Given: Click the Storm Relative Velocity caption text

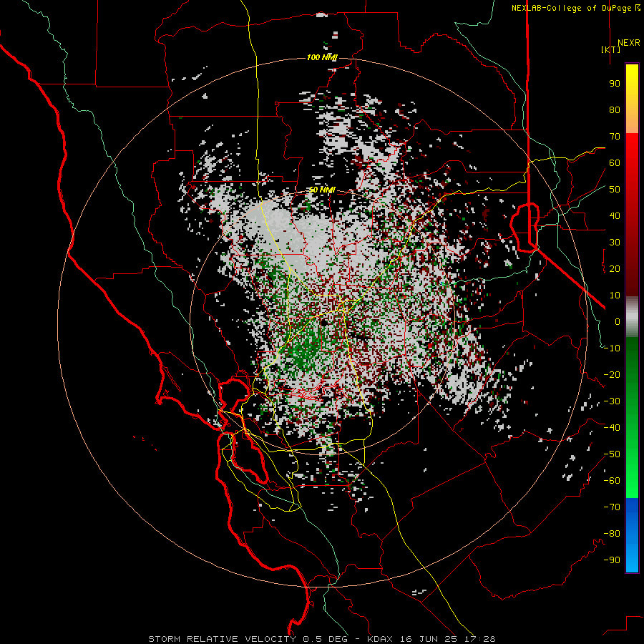Looking at the screenshot, I should tap(321, 639).
